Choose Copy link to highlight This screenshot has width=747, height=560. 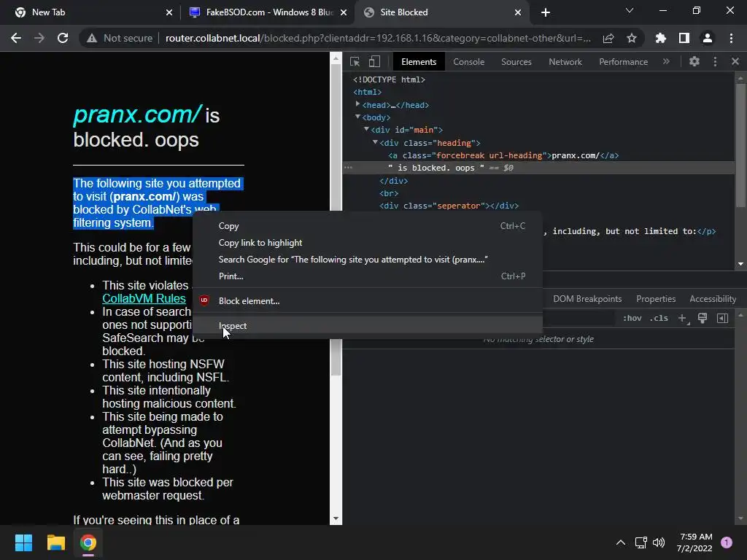pyautogui.click(x=368, y=243)
